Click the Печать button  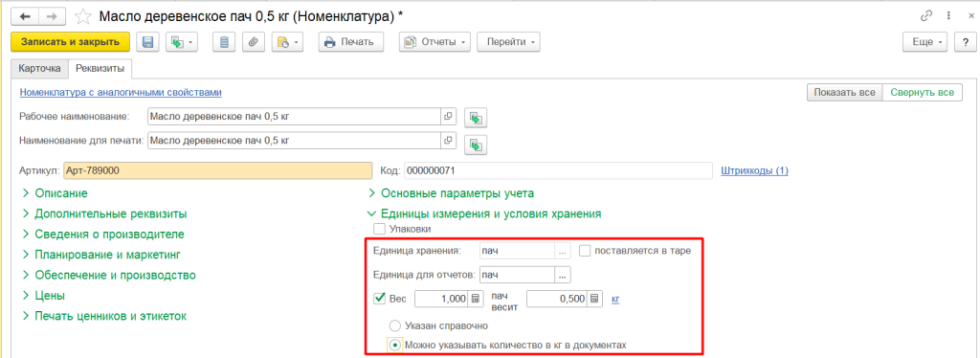(x=350, y=42)
